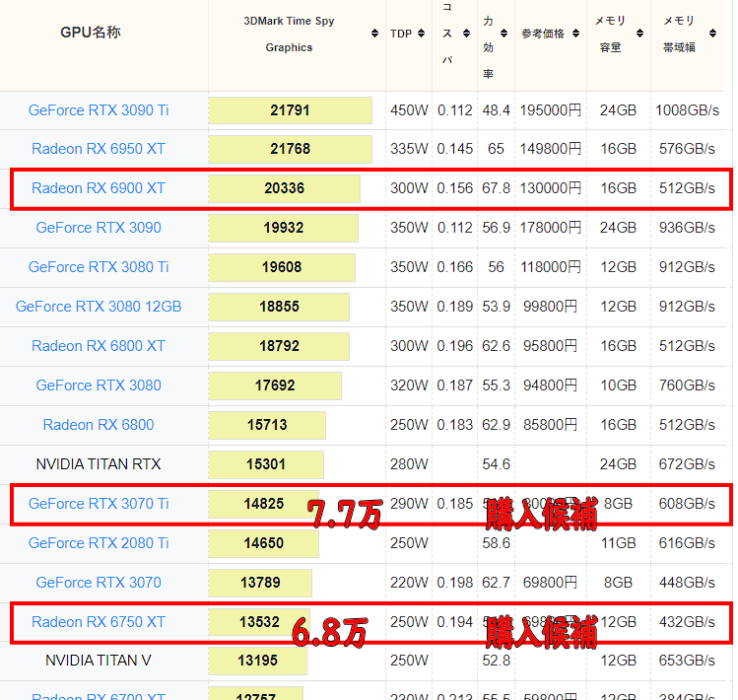Click the コスパ column sort arrows
The width and height of the screenshot is (738, 700).
(x=467, y=34)
